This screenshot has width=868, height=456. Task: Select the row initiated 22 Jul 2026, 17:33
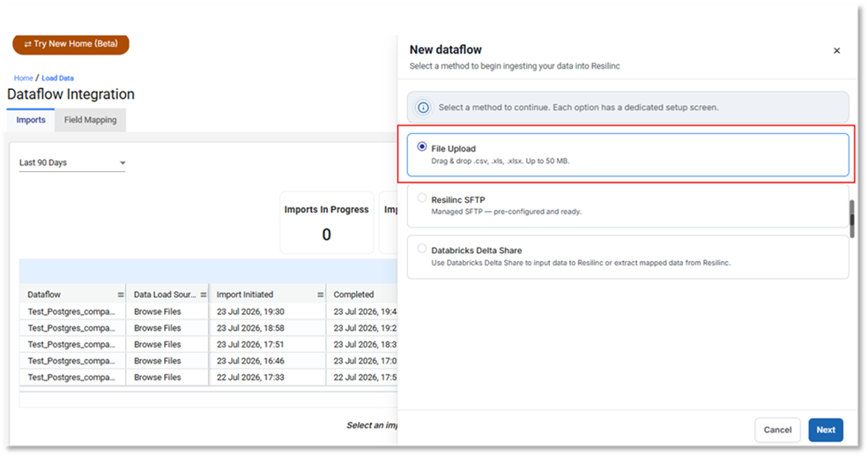(208, 378)
